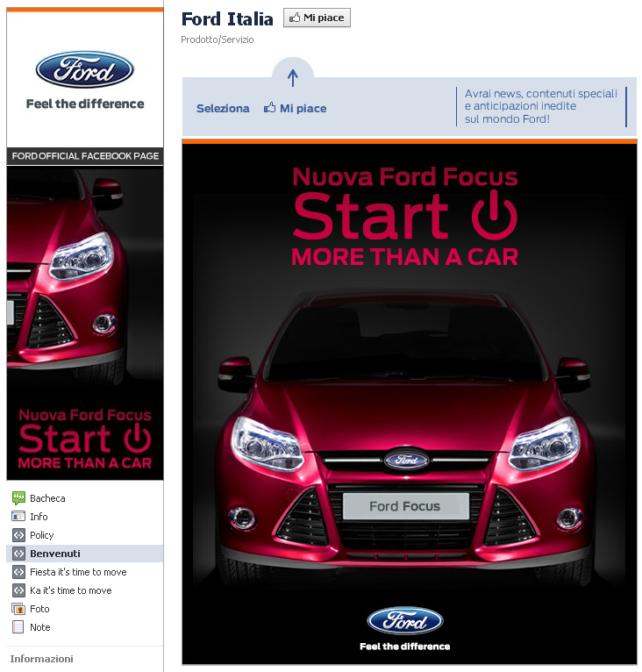The width and height of the screenshot is (642, 672).
Task: Click the Benvenuti tab icon
Action: 18,554
